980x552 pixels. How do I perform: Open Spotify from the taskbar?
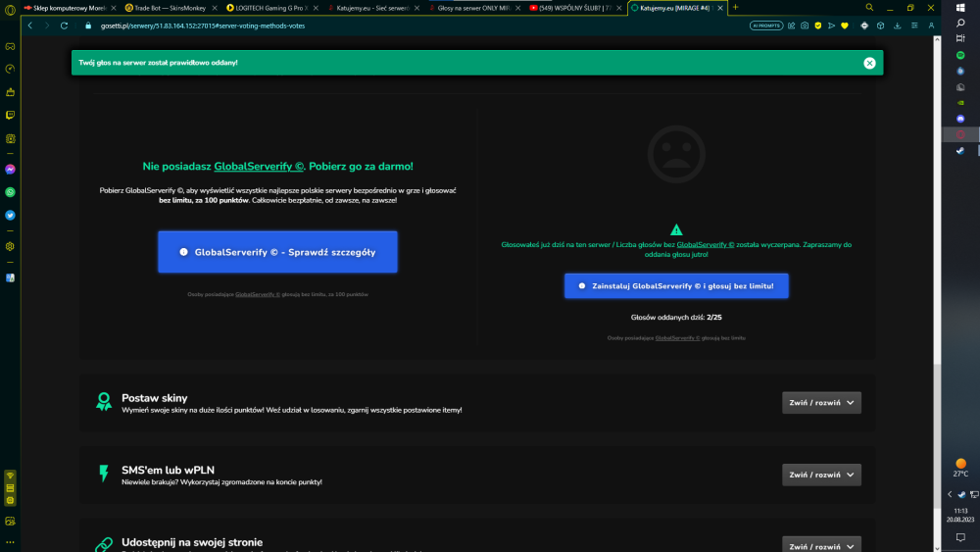tap(960, 55)
